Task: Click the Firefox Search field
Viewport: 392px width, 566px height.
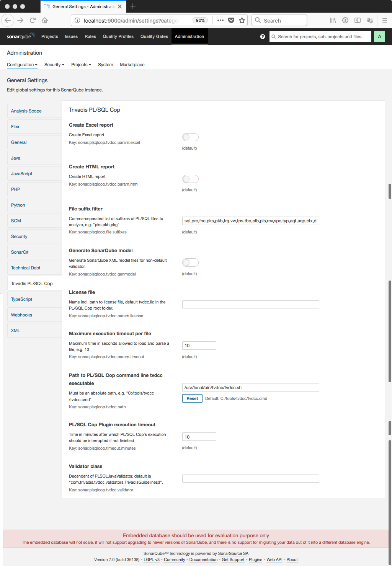Action: [279, 20]
